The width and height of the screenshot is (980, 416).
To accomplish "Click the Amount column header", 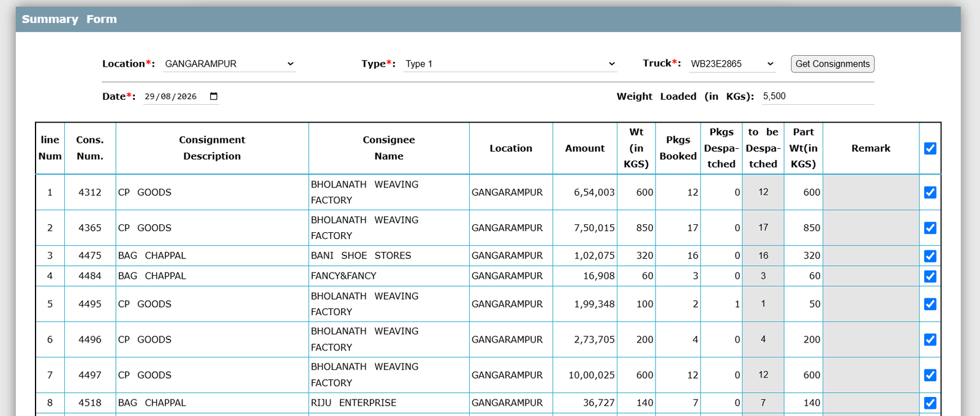I will [585, 148].
